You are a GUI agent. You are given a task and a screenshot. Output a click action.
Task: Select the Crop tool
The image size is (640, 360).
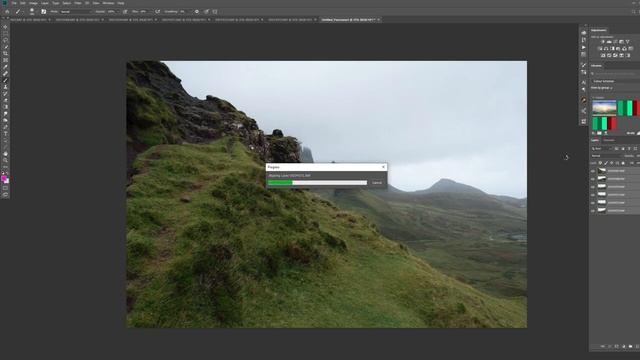point(5,53)
